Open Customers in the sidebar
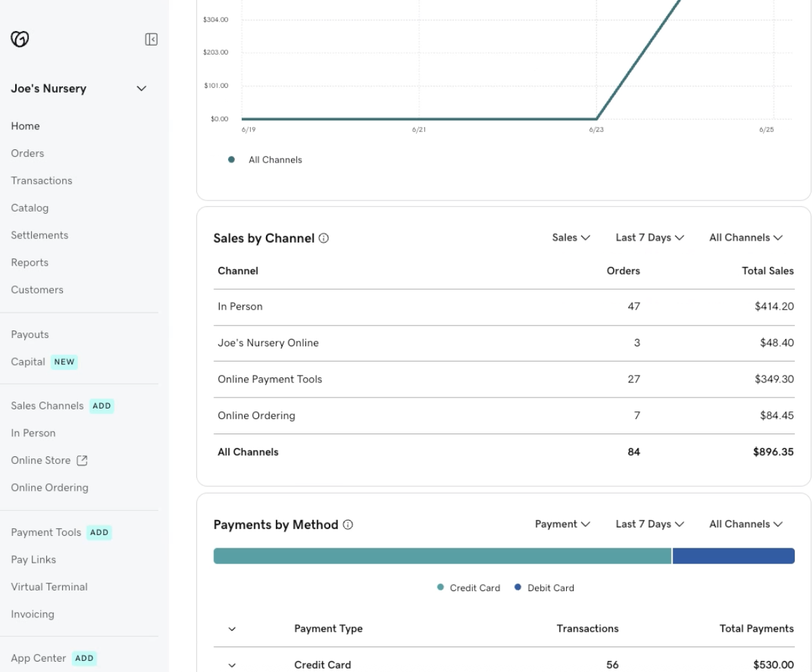Image resolution: width=812 pixels, height=672 pixels. (37, 290)
